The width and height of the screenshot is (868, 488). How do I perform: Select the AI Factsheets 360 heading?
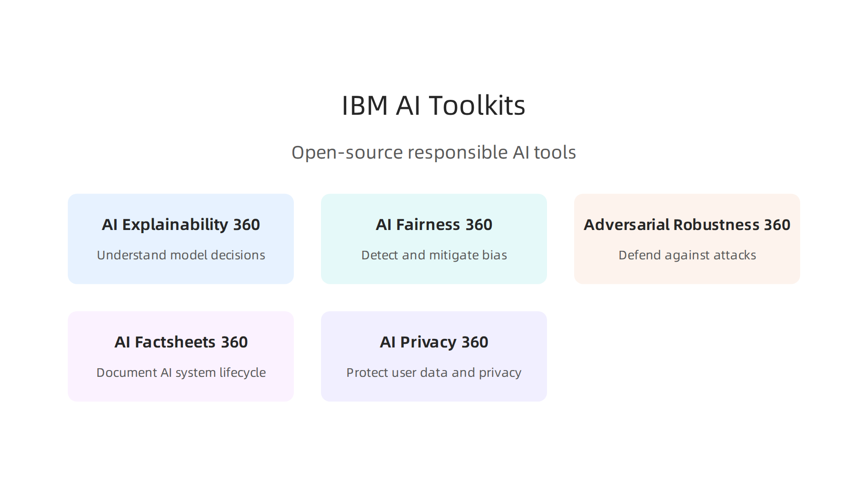(181, 342)
